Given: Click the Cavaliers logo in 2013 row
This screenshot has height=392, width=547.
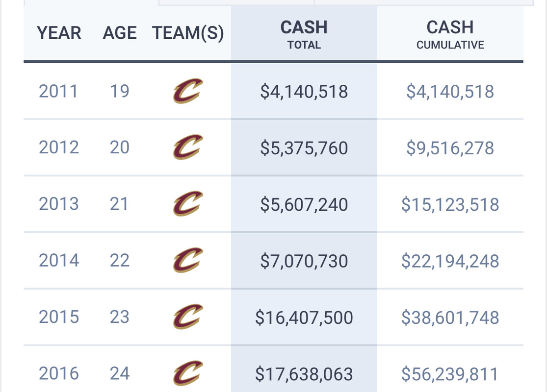Looking at the screenshot, I should 188,204.
